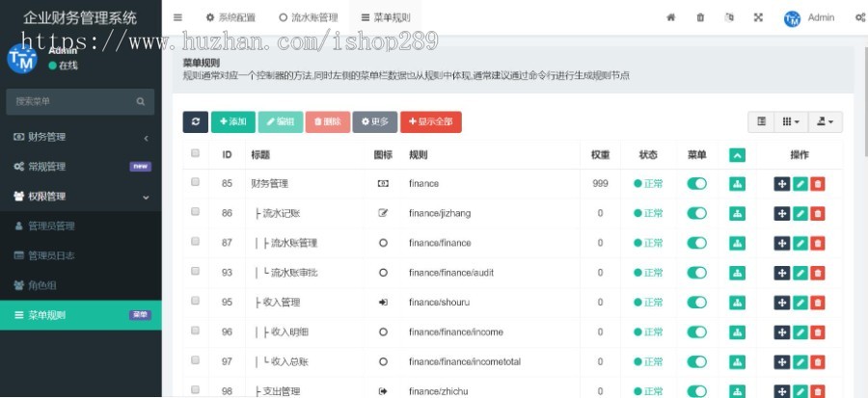
Task: Open the export dropdown in table toolbar
Action: (x=825, y=121)
